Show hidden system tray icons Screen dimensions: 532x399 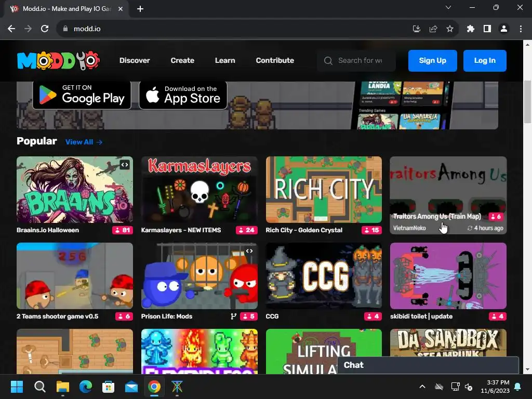point(422,387)
